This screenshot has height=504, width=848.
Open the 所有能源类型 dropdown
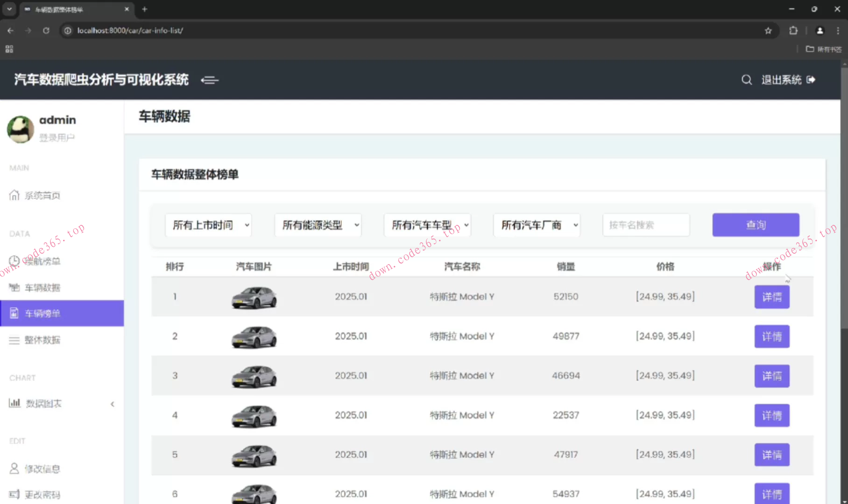point(318,225)
